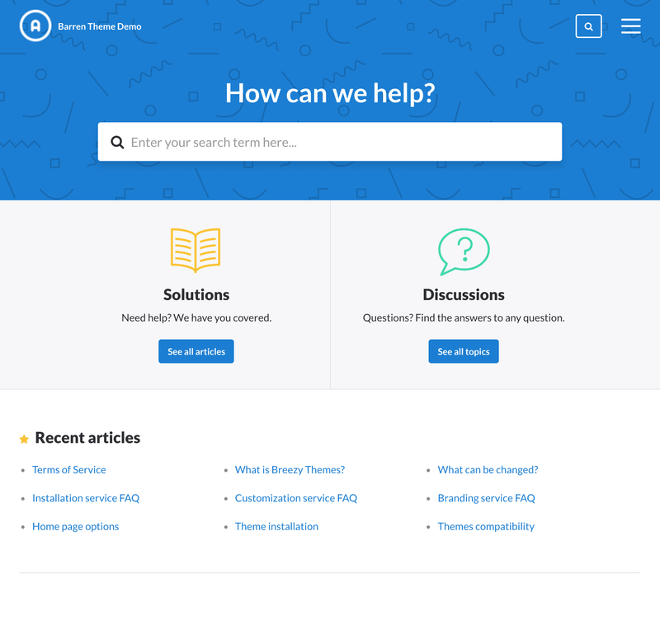Click the magnifier icon inside the search bar
This screenshot has height=644, width=660.
(x=117, y=141)
